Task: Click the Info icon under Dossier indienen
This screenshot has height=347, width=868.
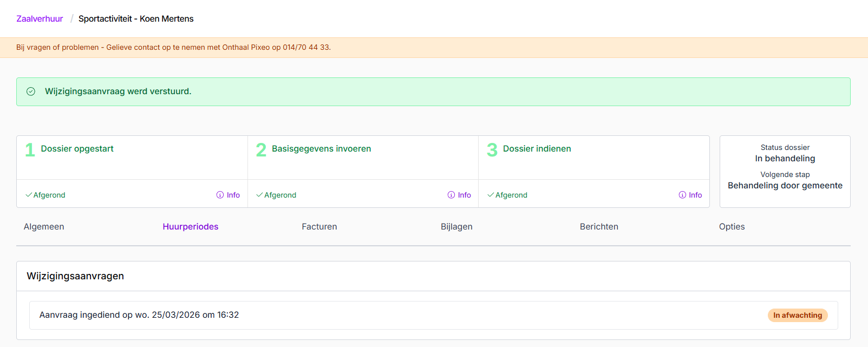Action: [682, 195]
